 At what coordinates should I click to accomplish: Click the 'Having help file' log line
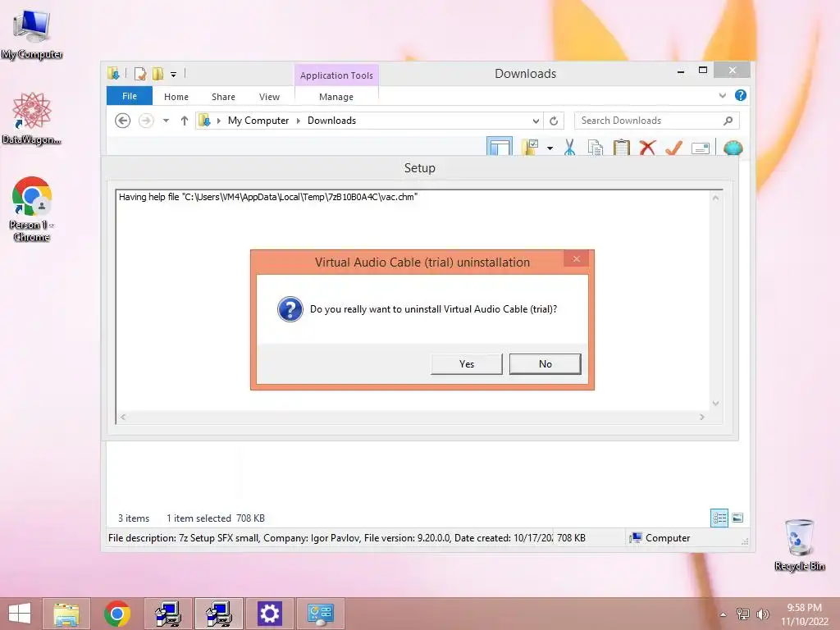268,197
